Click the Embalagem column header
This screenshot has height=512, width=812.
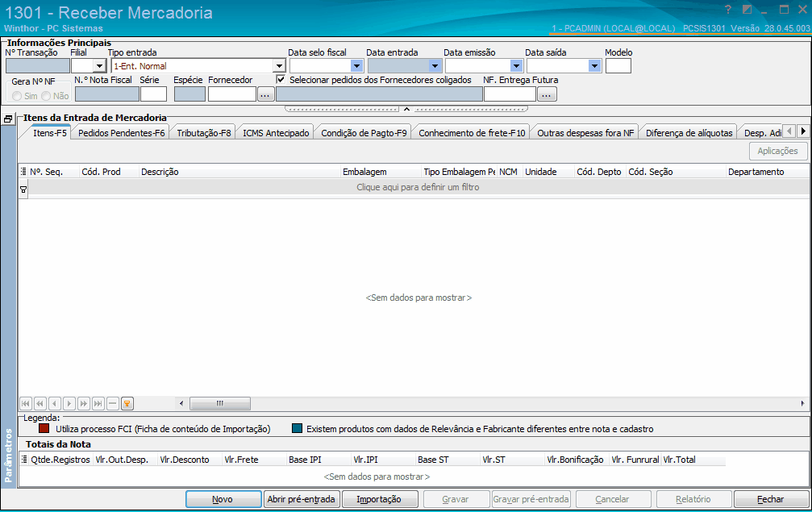tap(381, 172)
